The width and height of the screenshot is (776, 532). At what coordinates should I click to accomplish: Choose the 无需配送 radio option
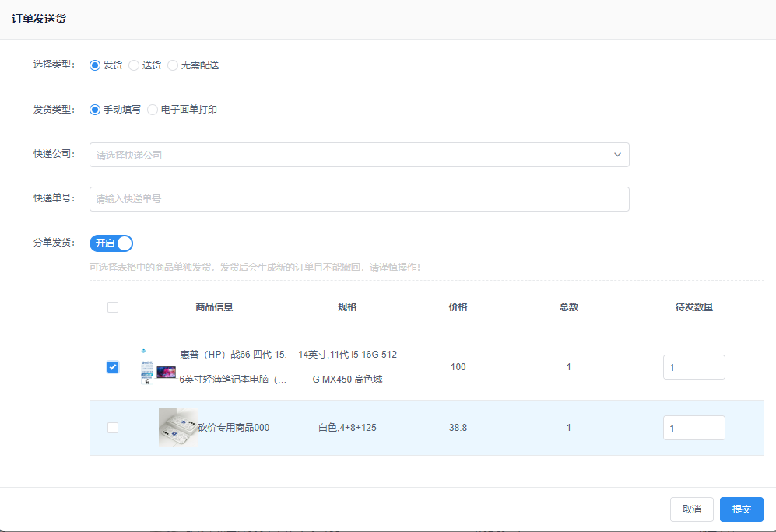[x=173, y=65]
